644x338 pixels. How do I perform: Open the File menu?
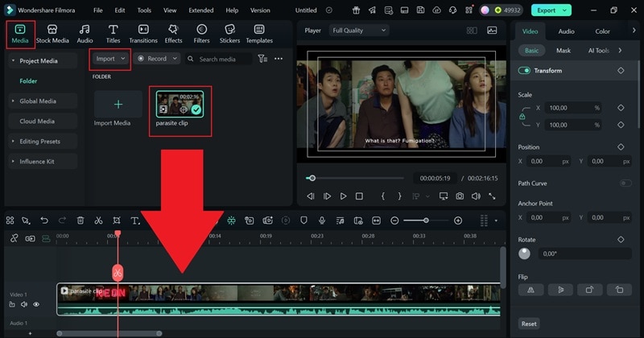coord(97,10)
